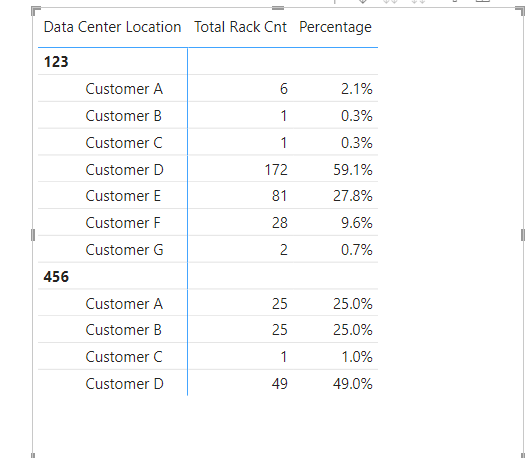The height and width of the screenshot is (458, 527).
Task: Click the 49.0% percentage cell
Action: [353, 384]
